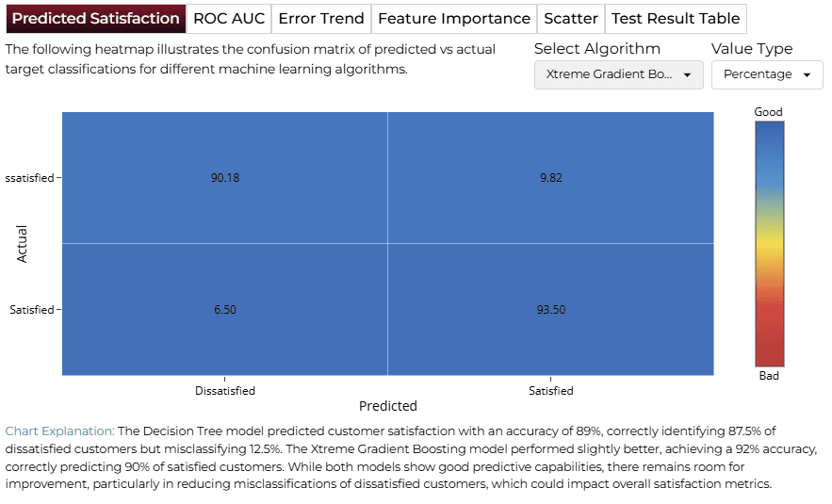Open the Test Result Table tab
Viewport: 832px width, 504px height.
click(x=676, y=19)
